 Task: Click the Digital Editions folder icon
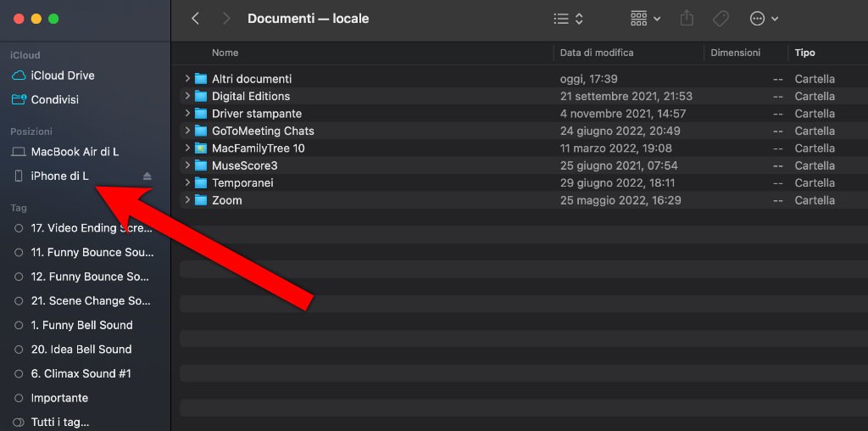[200, 96]
